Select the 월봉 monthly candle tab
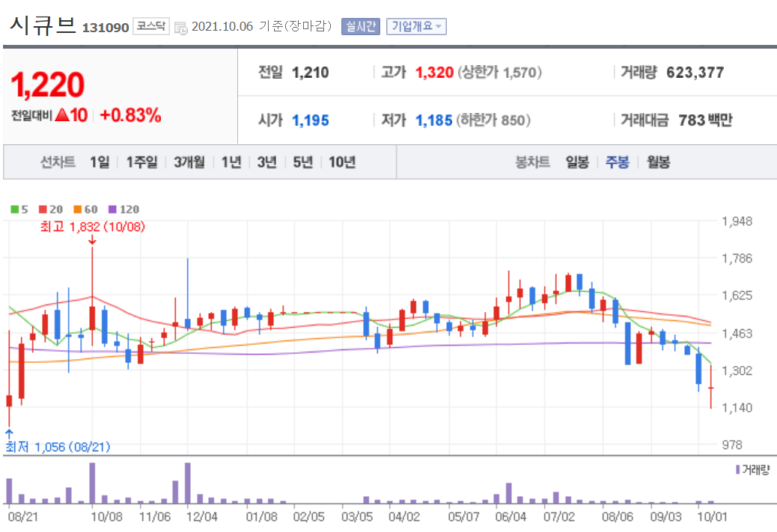The width and height of the screenshot is (777, 532). tap(657, 162)
